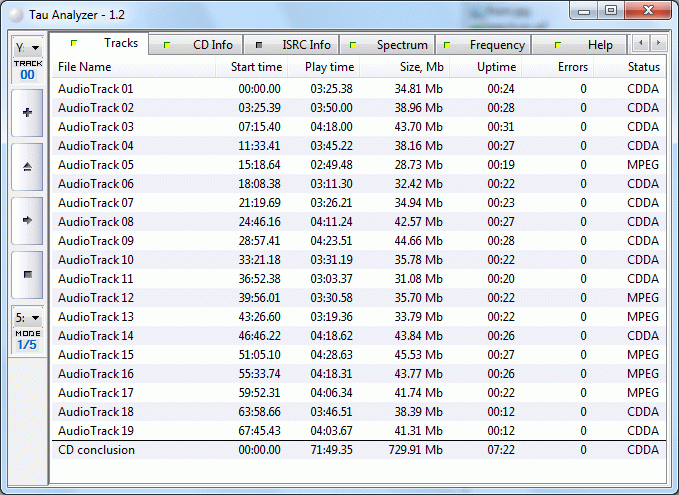Switch to the Spectrum tab
This screenshot has width=679, height=495.
click(387, 45)
